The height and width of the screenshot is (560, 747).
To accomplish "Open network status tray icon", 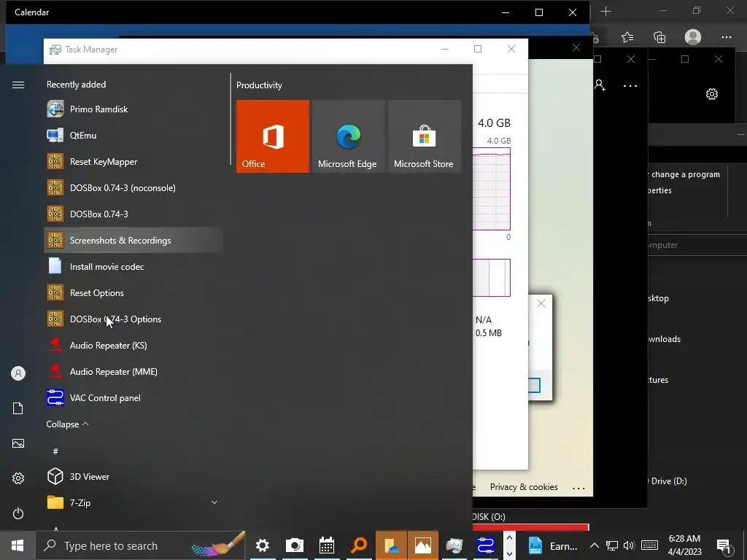I will point(612,545).
